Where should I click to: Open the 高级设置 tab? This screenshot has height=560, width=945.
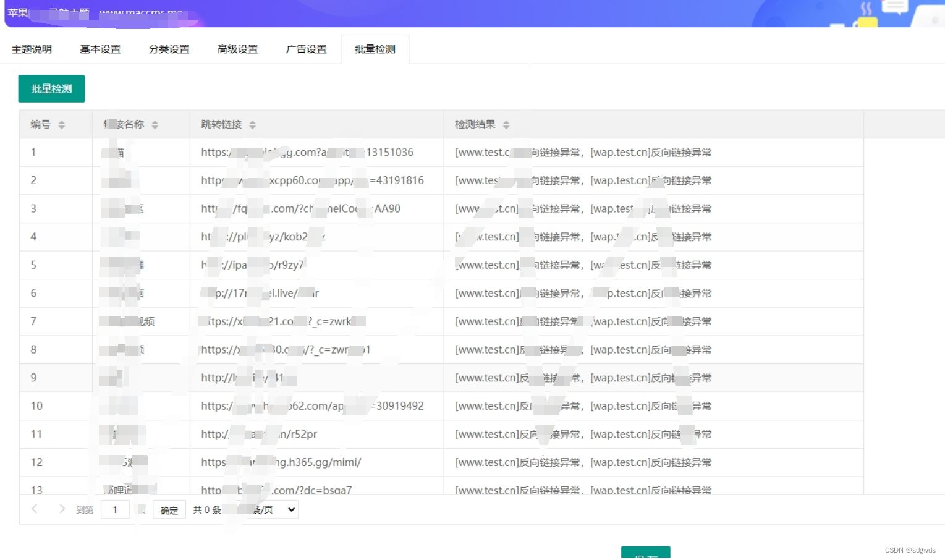point(237,49)
